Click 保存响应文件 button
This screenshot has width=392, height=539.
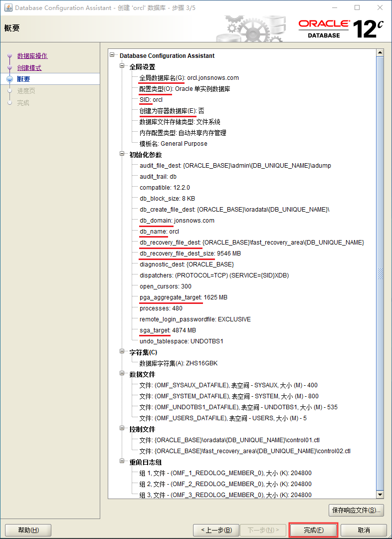(357, 510)
